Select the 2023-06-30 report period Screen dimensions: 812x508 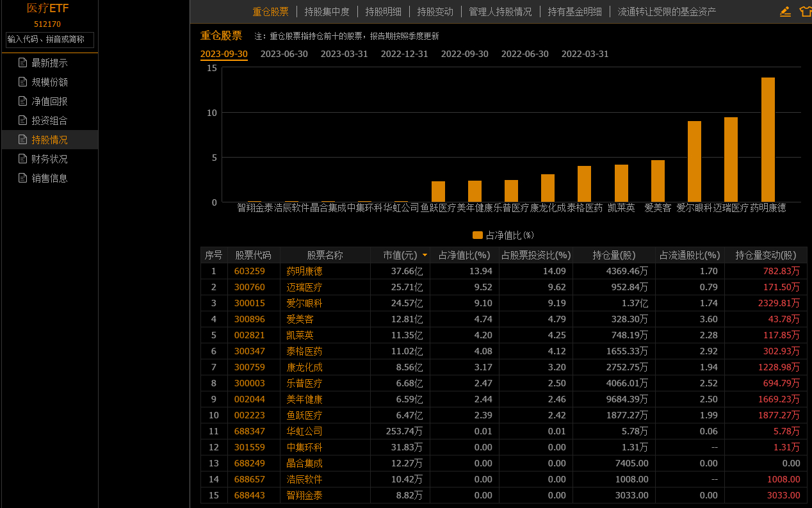[284, 54]
